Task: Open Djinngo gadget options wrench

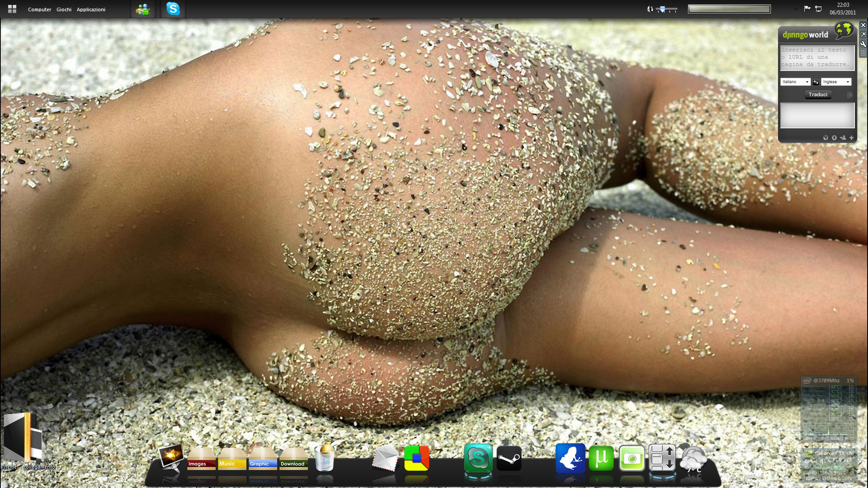Action: pyautogui.click(x=863, y=44)
